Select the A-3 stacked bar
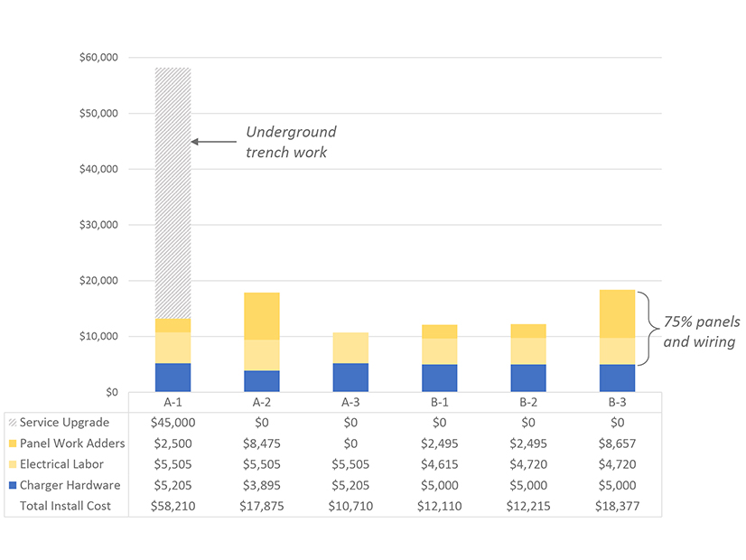 click(x=349, y=361)
